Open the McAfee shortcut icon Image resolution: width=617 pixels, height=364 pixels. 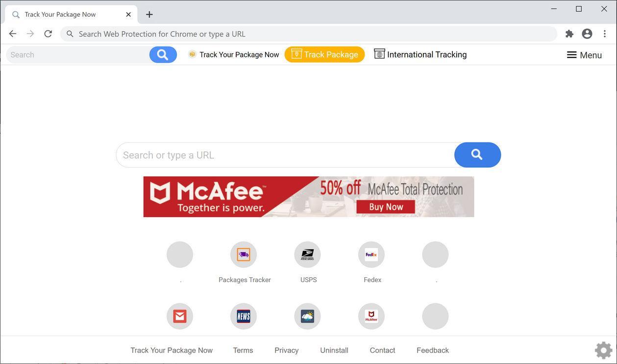click(371, 316)
